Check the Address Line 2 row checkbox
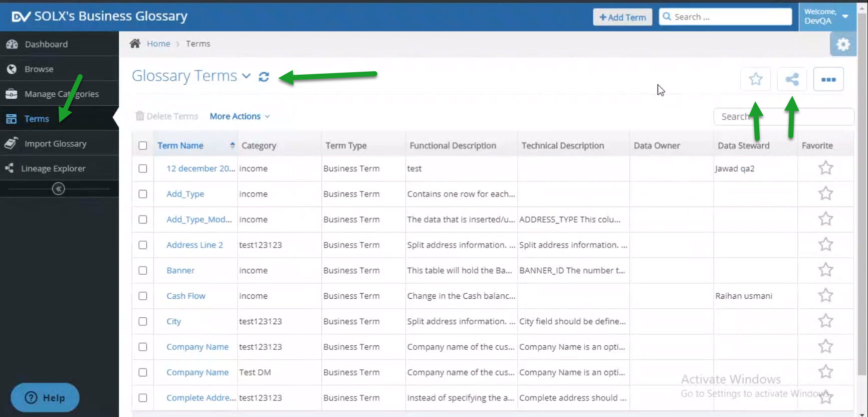The image size is (868, 417). [143, 245]
